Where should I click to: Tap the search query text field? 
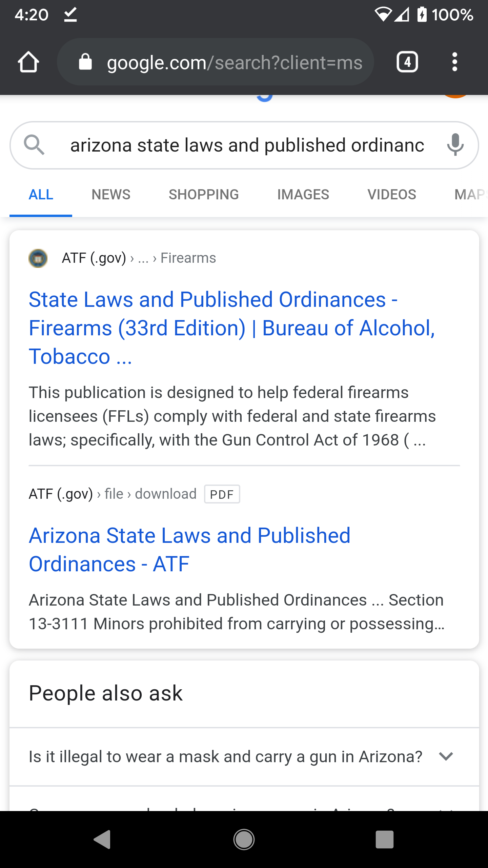(x=247, y=145)
